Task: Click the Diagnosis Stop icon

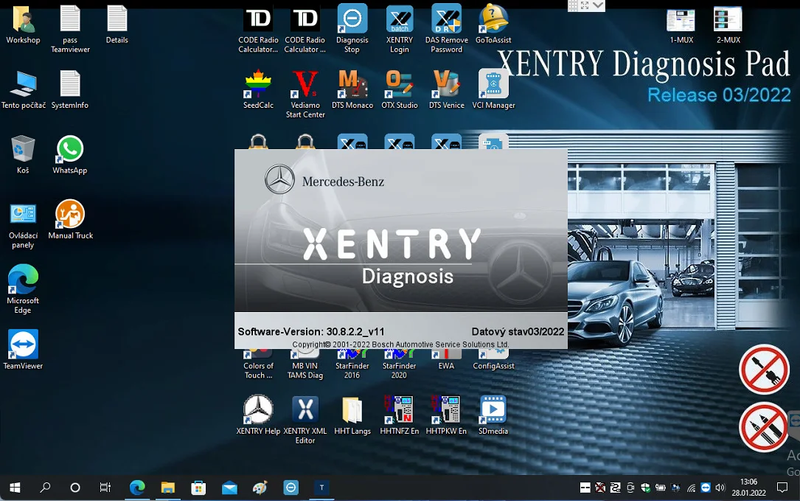Action: coord(352,29)
